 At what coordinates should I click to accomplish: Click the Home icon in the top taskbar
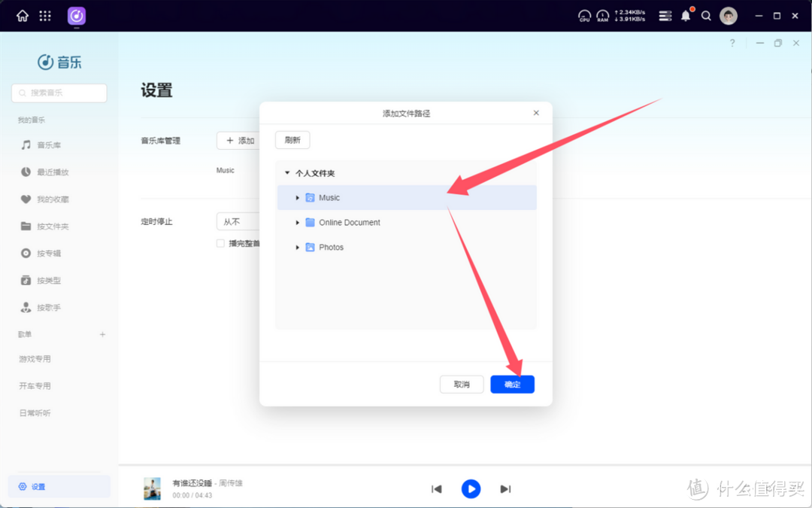22,16
